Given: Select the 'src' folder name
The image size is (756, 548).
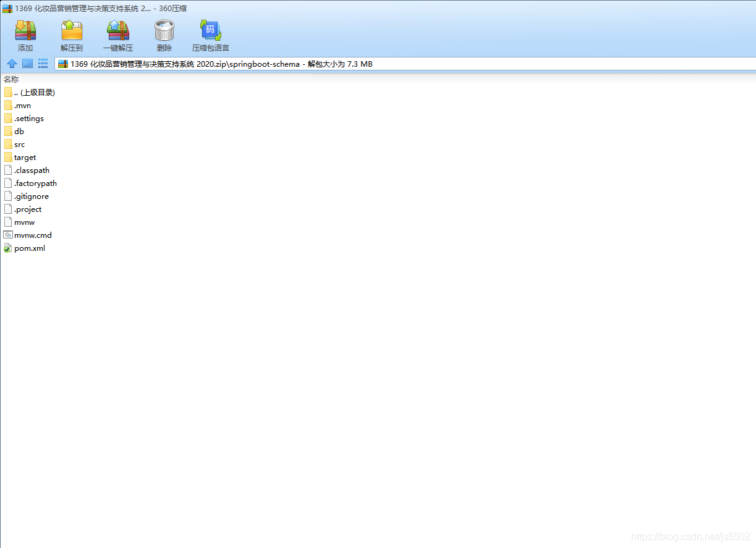Looking at the screenshot, I should (x=20, y=145).
